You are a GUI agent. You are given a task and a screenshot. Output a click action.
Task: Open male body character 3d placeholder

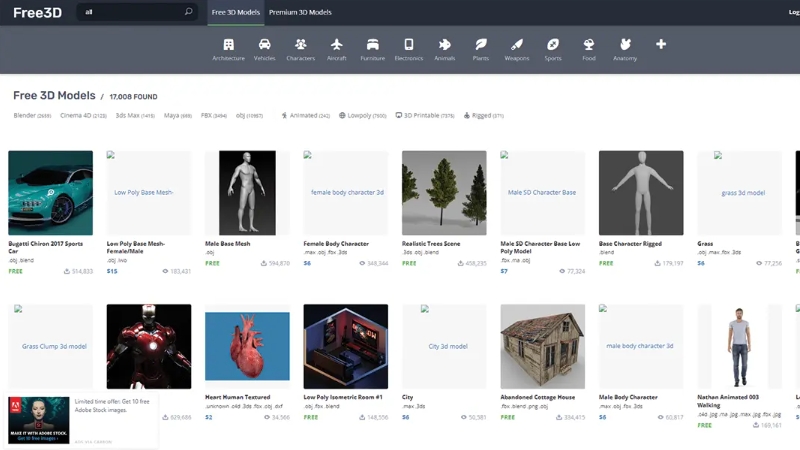(x=641, y=346)
